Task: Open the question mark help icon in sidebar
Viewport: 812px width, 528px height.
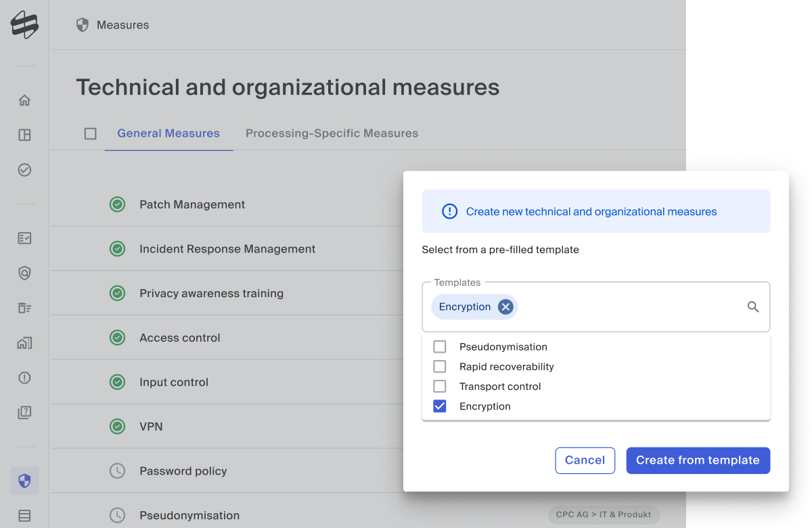Action: pos(24,412)
